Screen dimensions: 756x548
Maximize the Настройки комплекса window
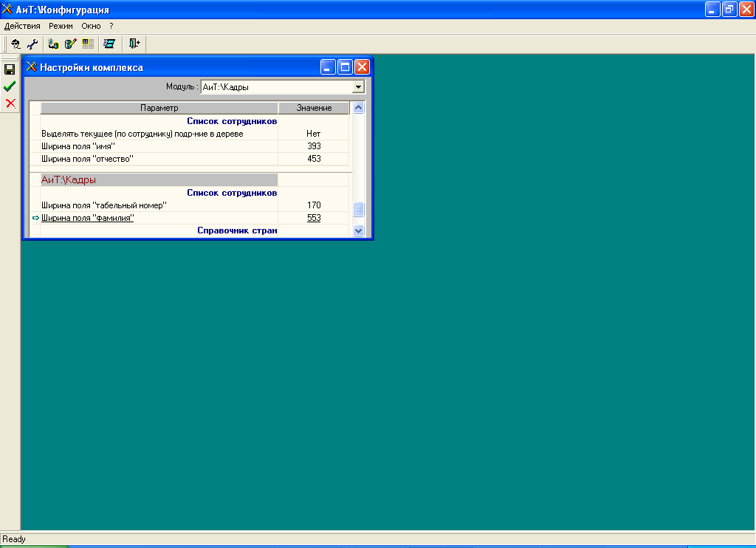click(346, 67)
